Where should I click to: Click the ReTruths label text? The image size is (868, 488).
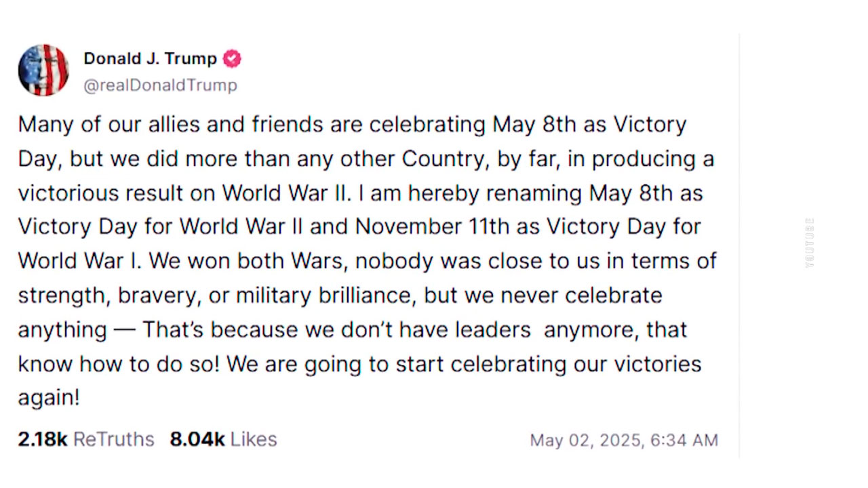pos(114,439)
